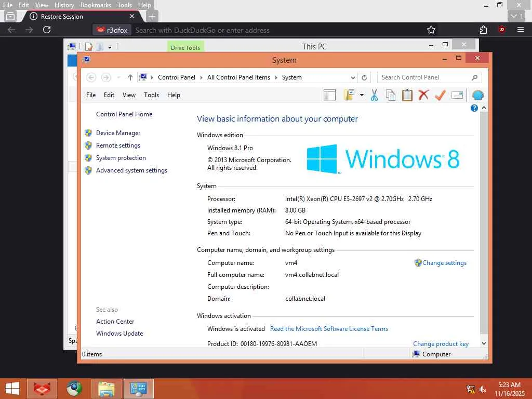Screen dimensions: 532x399
Task: Click the Up arrow in System window
Action: coord(130,77)
